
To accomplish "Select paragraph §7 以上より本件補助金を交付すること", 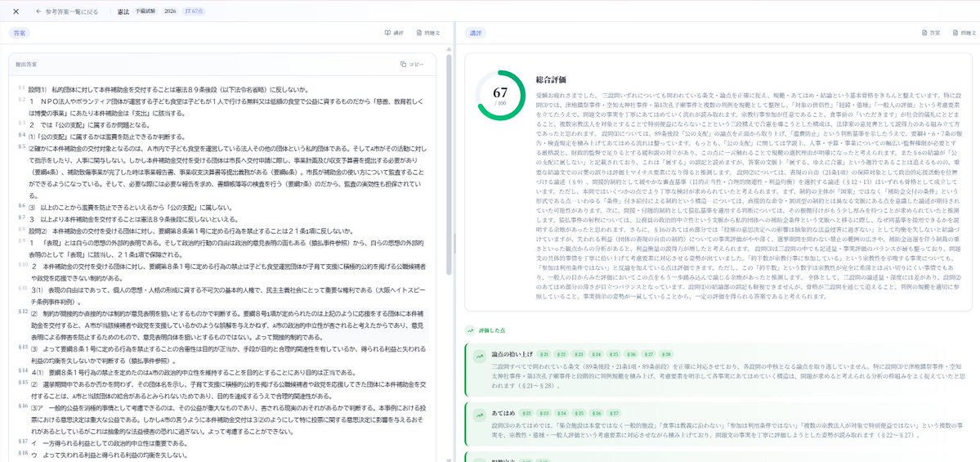I will tap(133, 219).
